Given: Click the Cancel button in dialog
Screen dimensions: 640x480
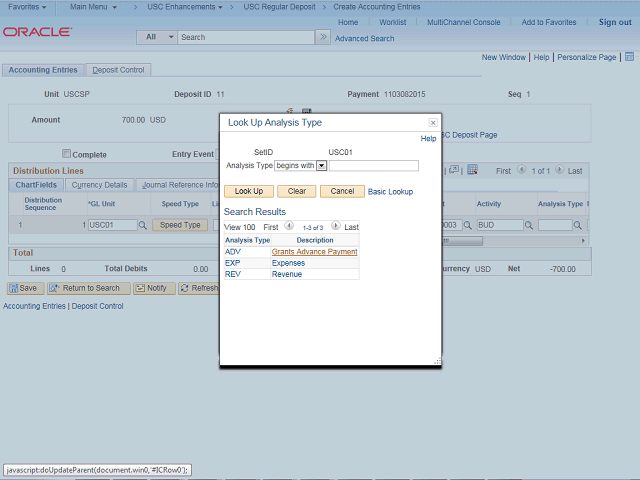Looking at the screenshot, I should click(342, 191).
